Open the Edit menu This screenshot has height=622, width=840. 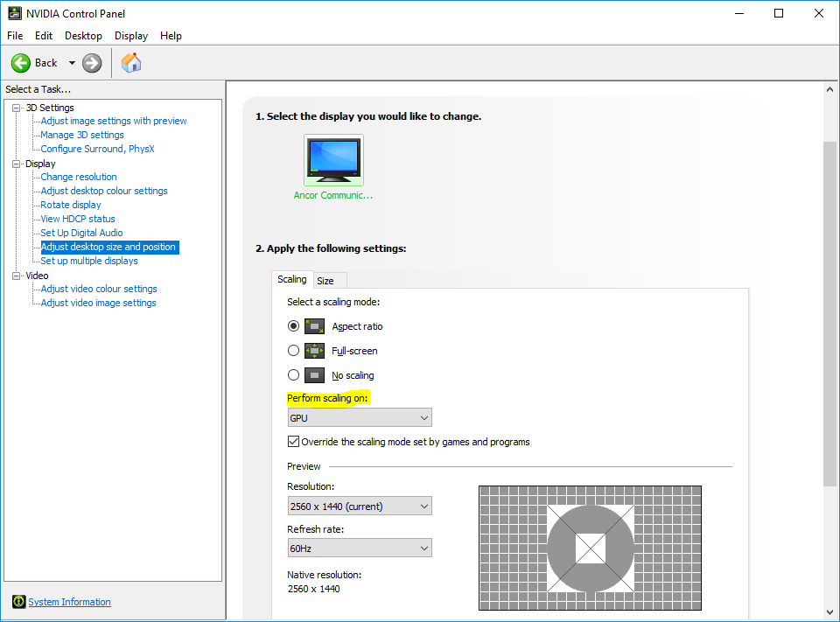click(x=44, y=36)
